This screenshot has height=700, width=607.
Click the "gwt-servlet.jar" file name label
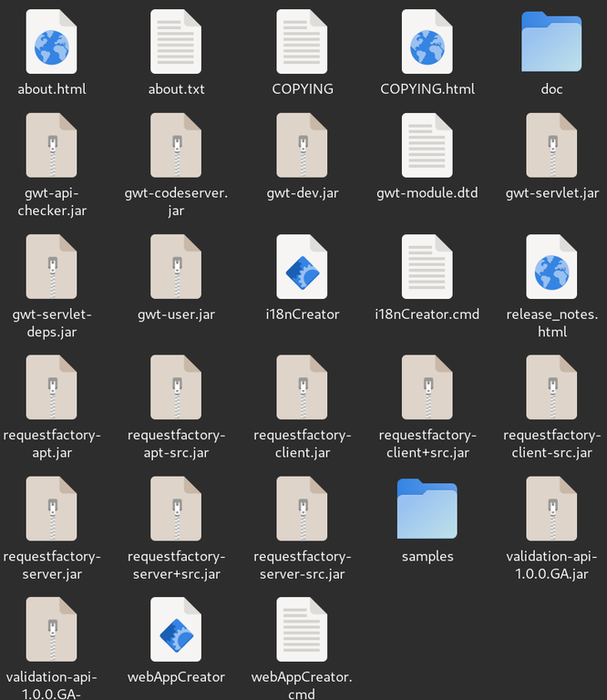pyautogui.click(x=552, y=193)
